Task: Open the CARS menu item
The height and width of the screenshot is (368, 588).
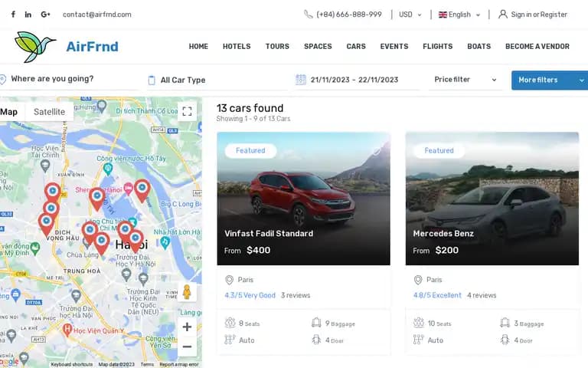Action: pos(356,46)
